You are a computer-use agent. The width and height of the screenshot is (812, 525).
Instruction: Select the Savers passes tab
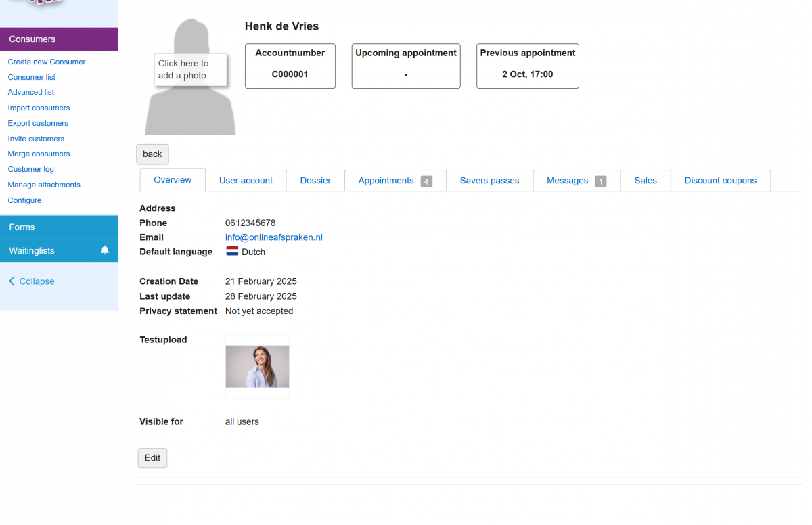point(489,181)
